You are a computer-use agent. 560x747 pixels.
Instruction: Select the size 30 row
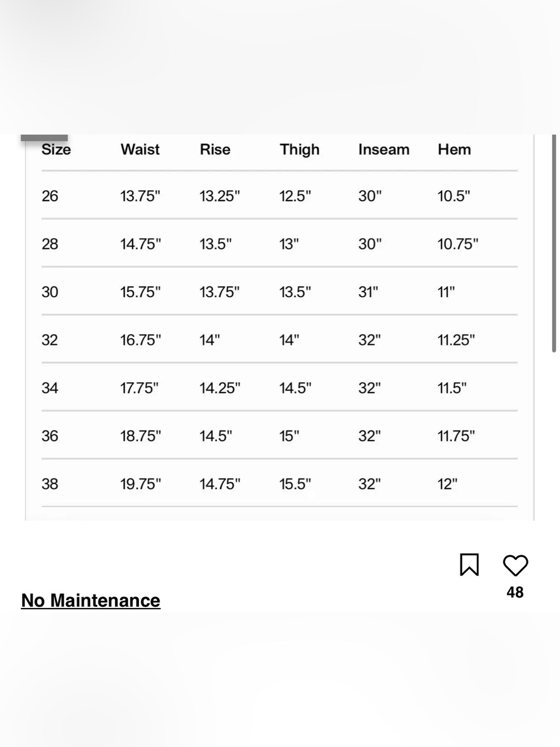pyautogui.click(x=279, y=291)
